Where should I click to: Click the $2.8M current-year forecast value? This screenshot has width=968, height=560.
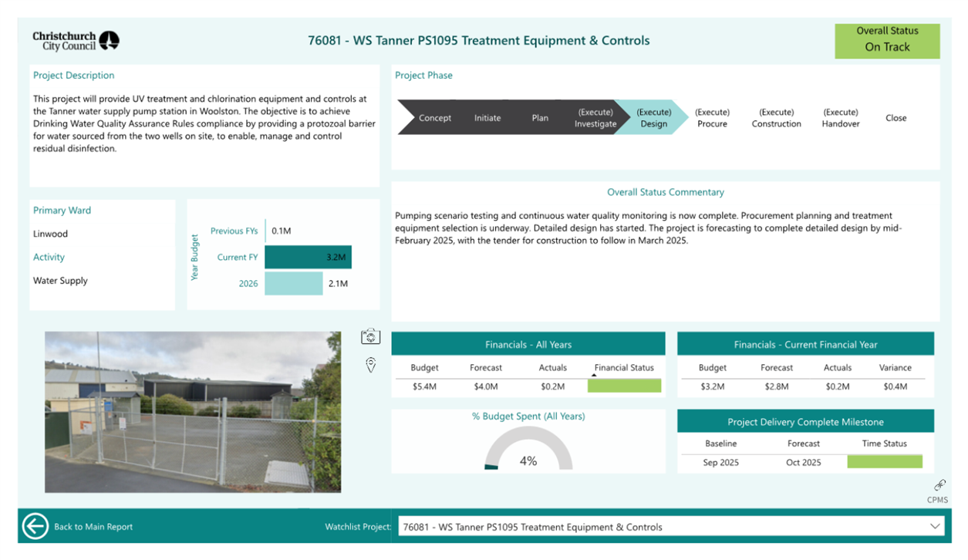point(776,386)
